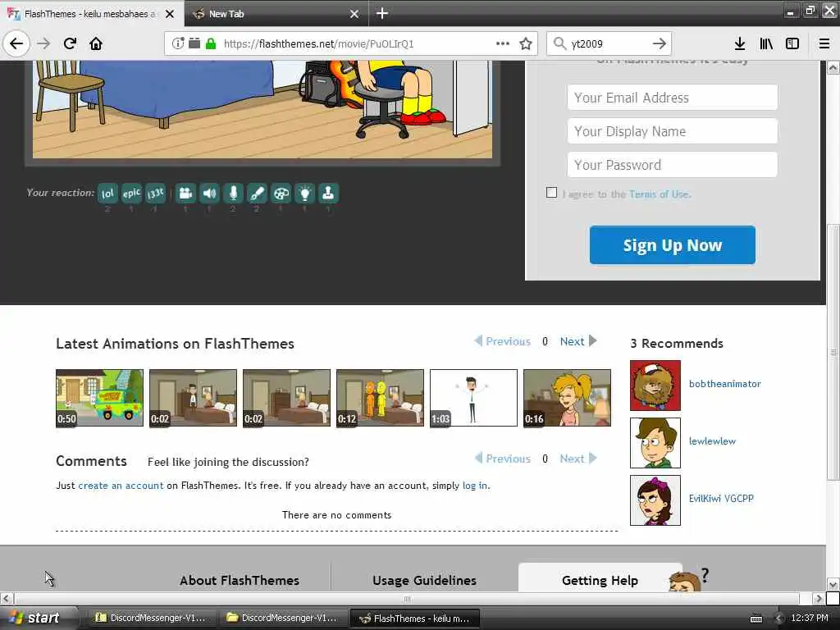Switch to second DiscordMessenger folder taskbar item

pos(283,619)
